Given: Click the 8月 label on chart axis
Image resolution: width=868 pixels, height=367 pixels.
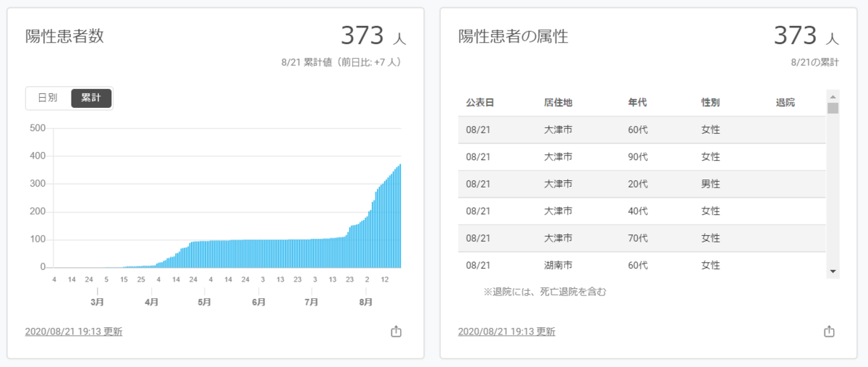Looking at the screenshot, I should tap(365, 302).
